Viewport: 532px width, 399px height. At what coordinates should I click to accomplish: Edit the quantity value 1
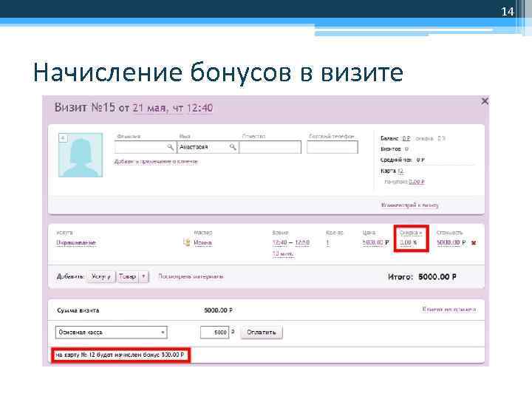click(328, 243)
